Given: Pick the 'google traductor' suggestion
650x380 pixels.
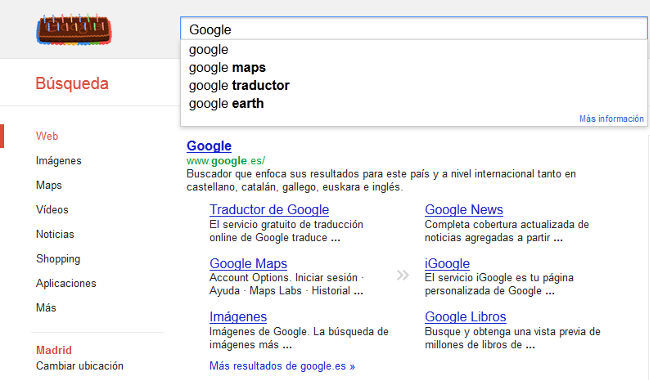Looking at the screenshot, I should click(413, 85).
